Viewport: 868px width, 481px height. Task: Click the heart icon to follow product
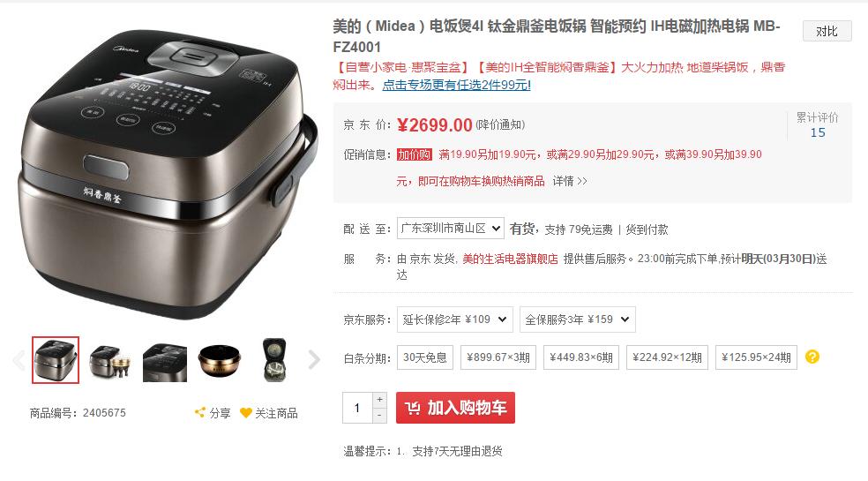246,413
